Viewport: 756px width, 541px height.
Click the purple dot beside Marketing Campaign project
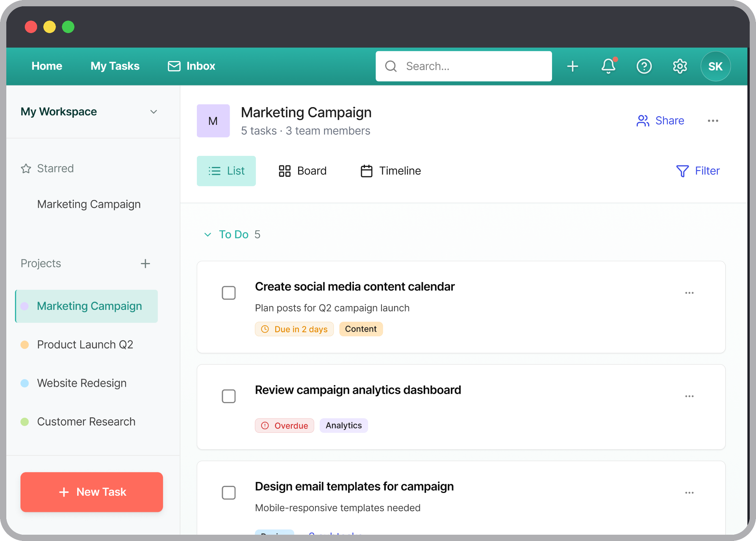(x=24, y=306)
